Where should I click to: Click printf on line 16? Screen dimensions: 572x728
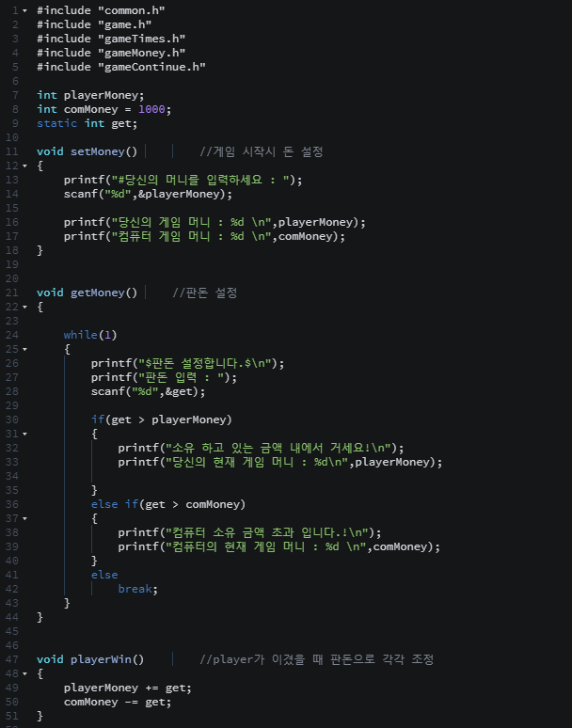pos(84,222)
